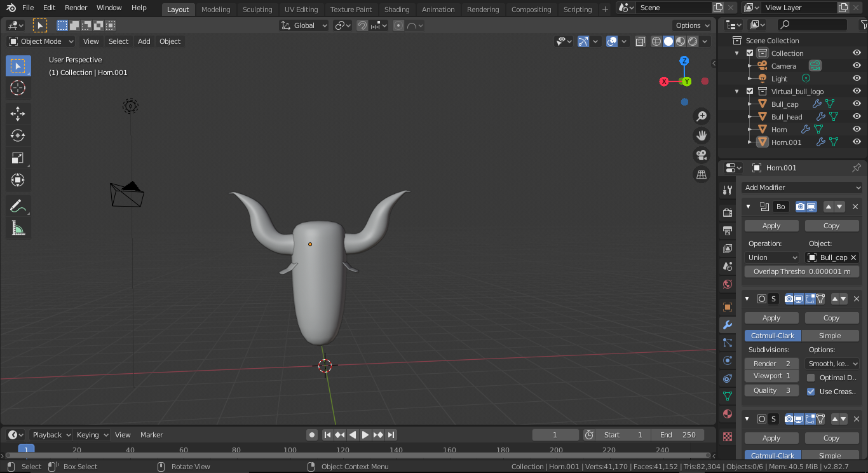Switch to wireframe viewport shading

656,41
